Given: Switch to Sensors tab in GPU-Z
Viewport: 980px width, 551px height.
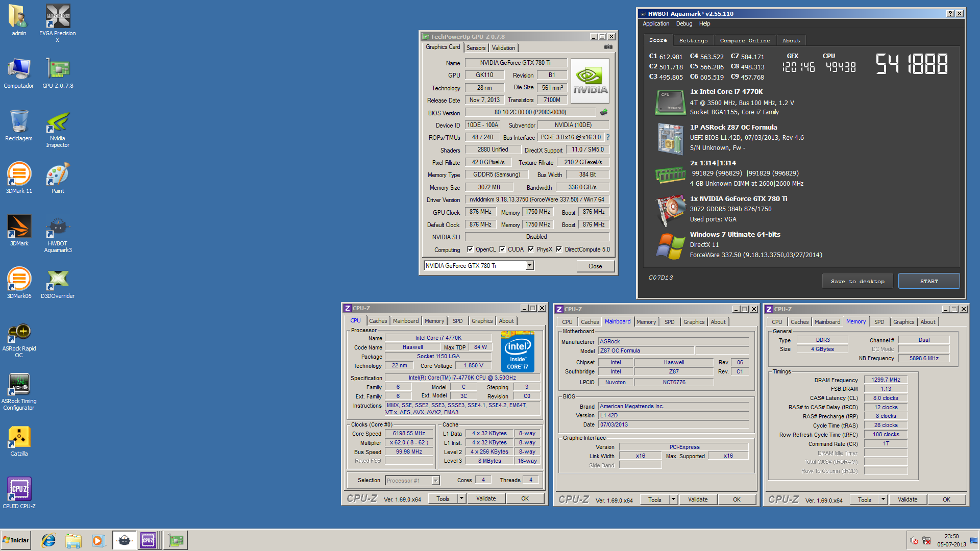Looking at the screenshot, I should pyautogui.click(x=476, y=48).
